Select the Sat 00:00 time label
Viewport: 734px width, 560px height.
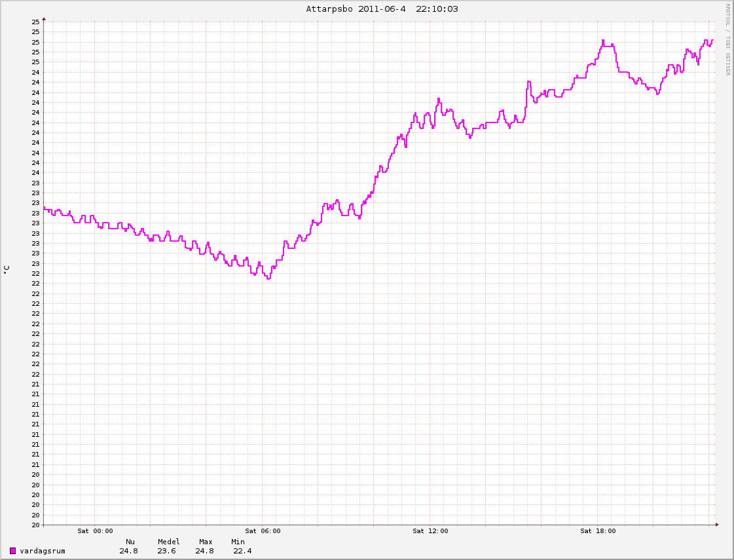tap(95, 531)
